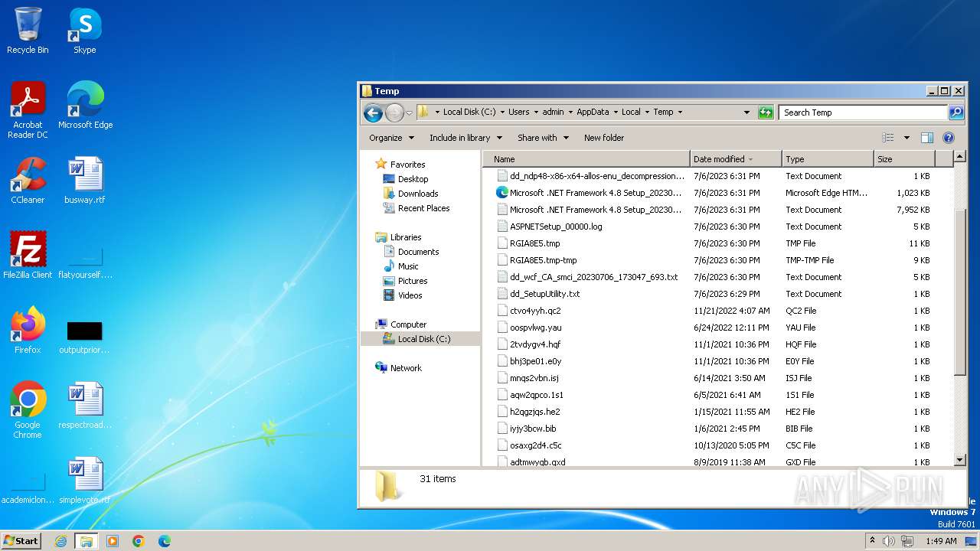Open the simplevote.rtf desktop file
This screenshot has height=551, width=980.
click(x=85, y=480)
